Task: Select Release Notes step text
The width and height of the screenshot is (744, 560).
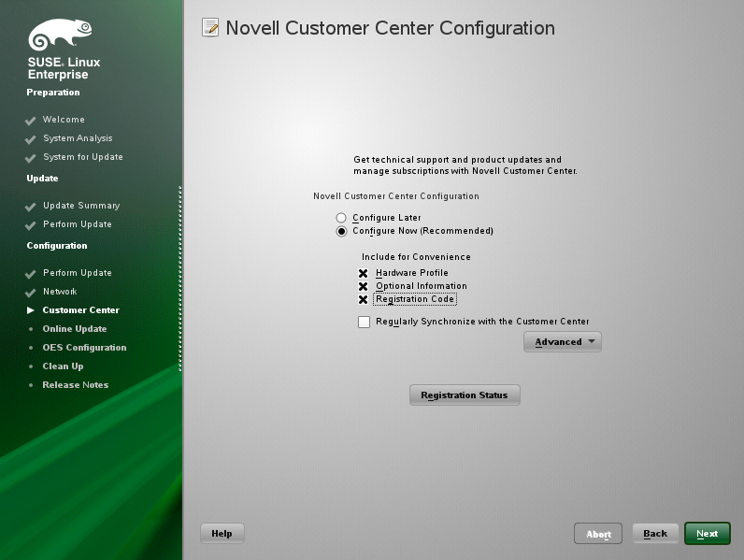Action: 76,385
